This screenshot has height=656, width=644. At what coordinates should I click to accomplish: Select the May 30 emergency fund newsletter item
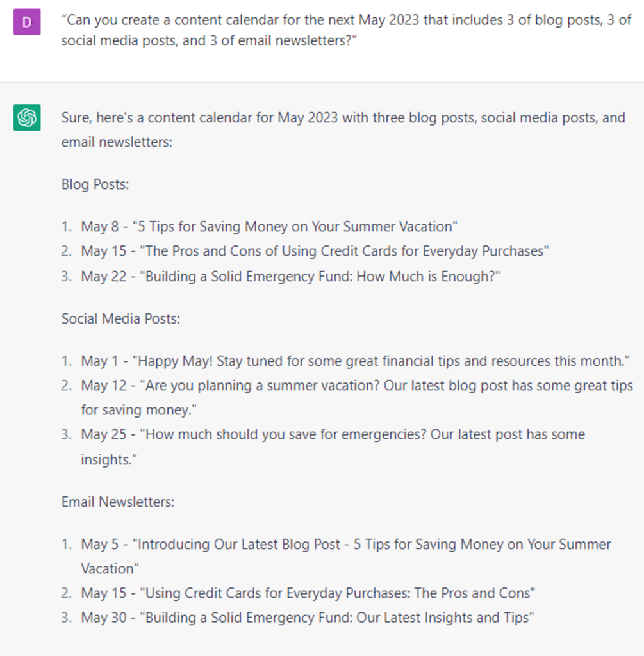pyautogui.click(x=307, y=618)
